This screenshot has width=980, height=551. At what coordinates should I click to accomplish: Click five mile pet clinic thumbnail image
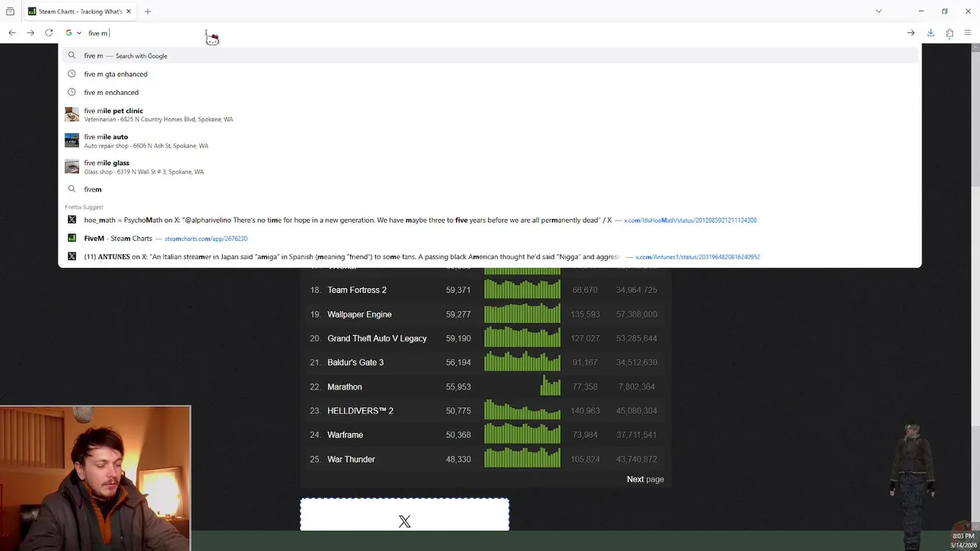point(72,115)
